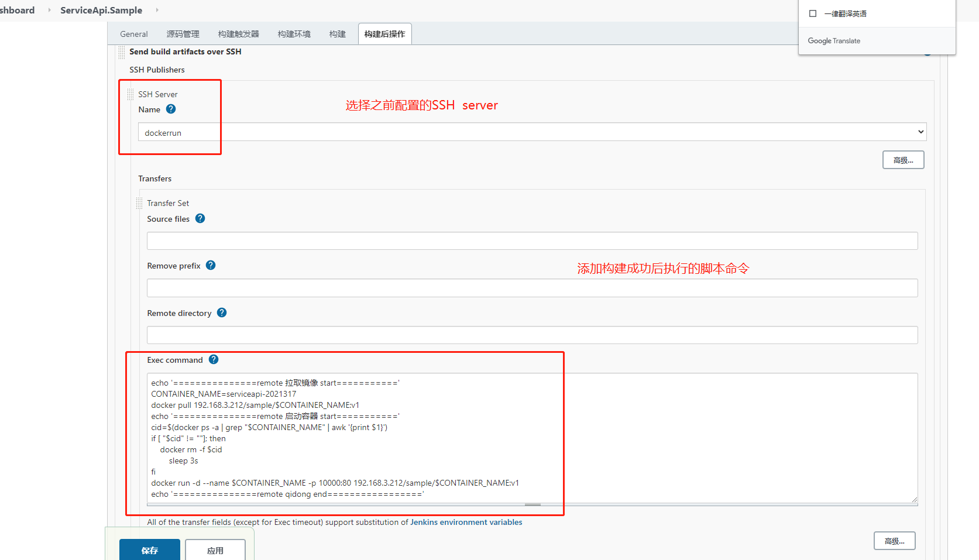
Task: Open help for Exec command
Action: point(214,359)
